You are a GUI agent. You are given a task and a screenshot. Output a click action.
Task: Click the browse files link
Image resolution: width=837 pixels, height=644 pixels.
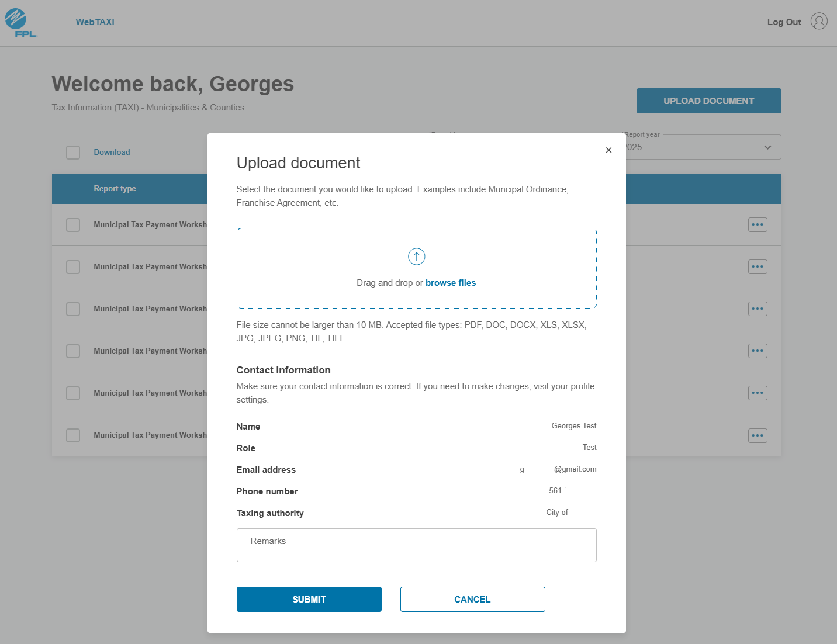pyautogui.click(x=451, y=283)
